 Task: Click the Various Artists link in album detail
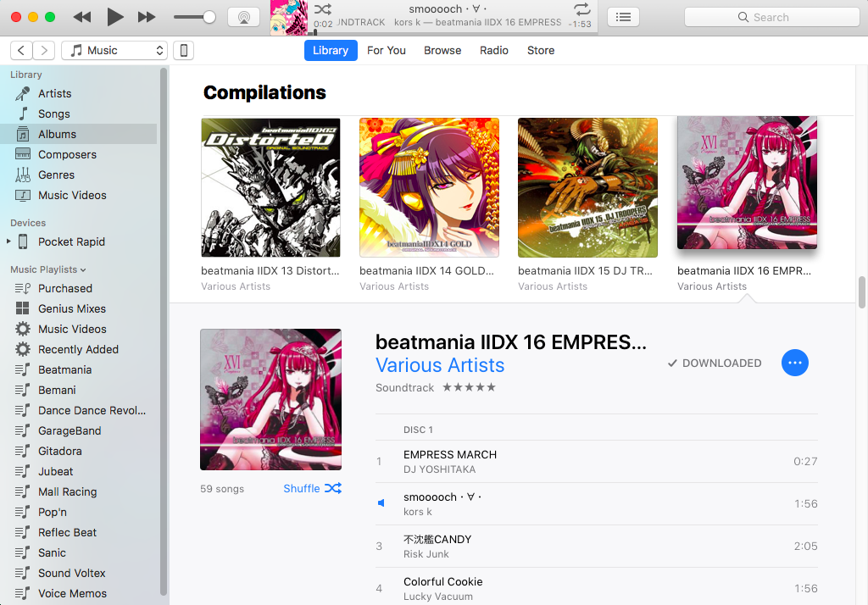pyautogui.click(x=440, y=365)
